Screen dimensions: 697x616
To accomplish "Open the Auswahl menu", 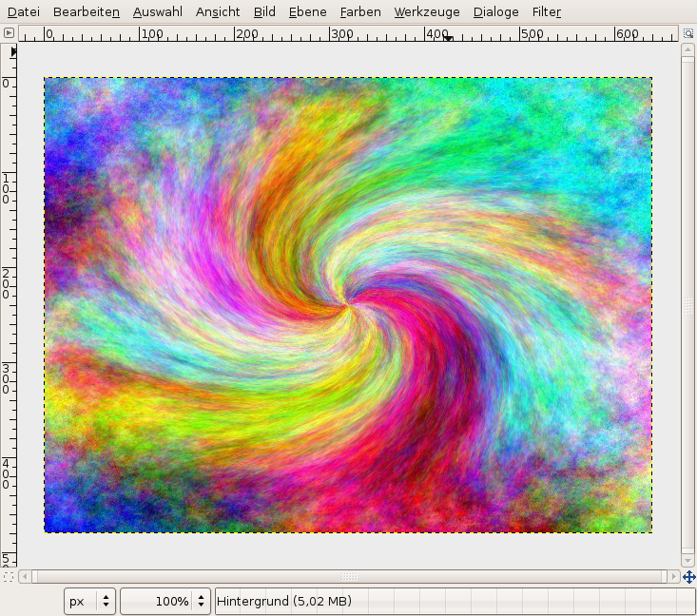I will [x=157, y=12].
